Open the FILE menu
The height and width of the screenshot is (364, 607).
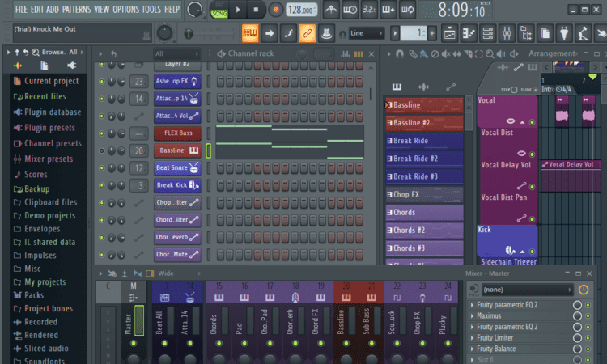[x=21, y=9]
